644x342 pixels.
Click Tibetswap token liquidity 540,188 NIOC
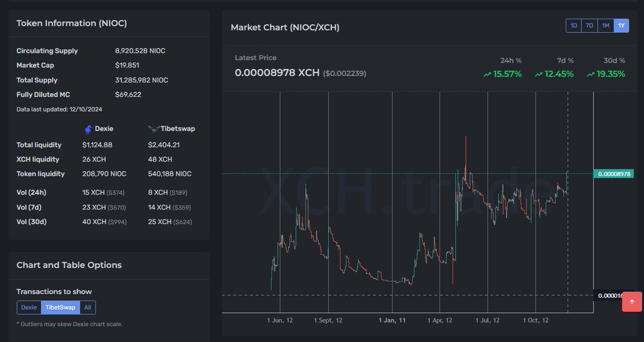pos(170,174)
